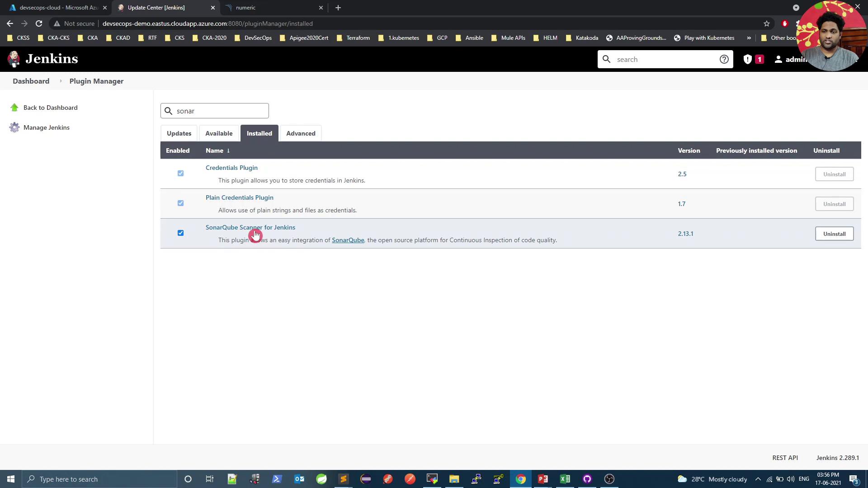Open a new browser tab
Image resolution: width=868 pixels, height=488 pixels.
click(x=338, y=8)
